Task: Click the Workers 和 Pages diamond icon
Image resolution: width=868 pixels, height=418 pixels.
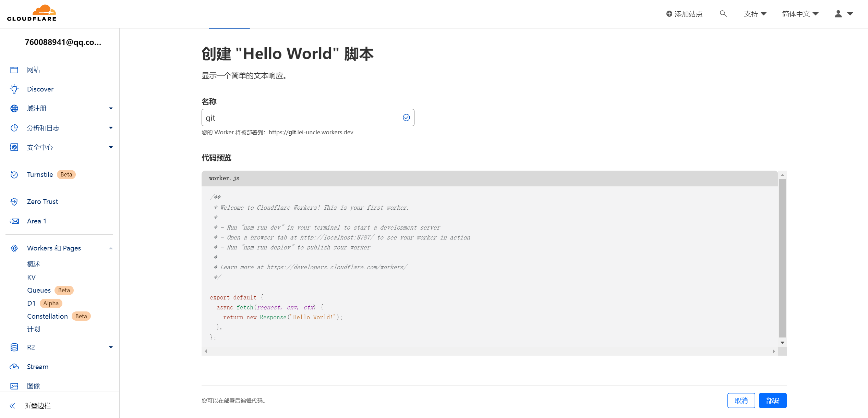Action: click(14, 248)
